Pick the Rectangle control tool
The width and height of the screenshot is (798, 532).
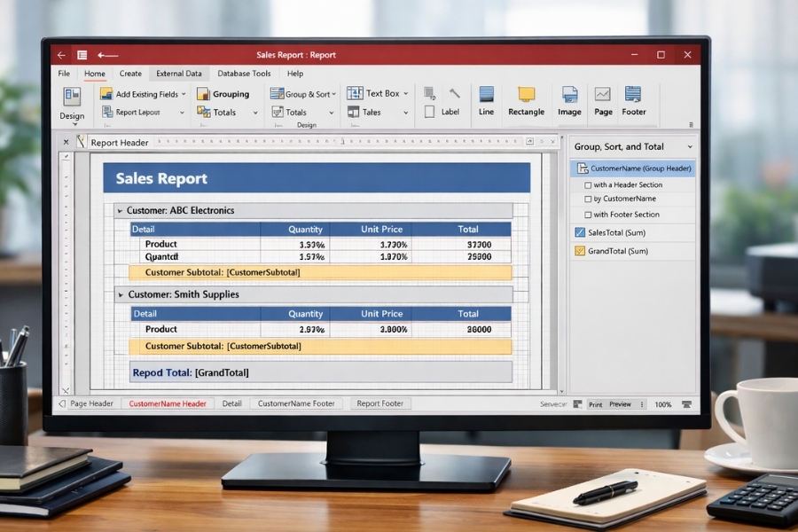526,95
